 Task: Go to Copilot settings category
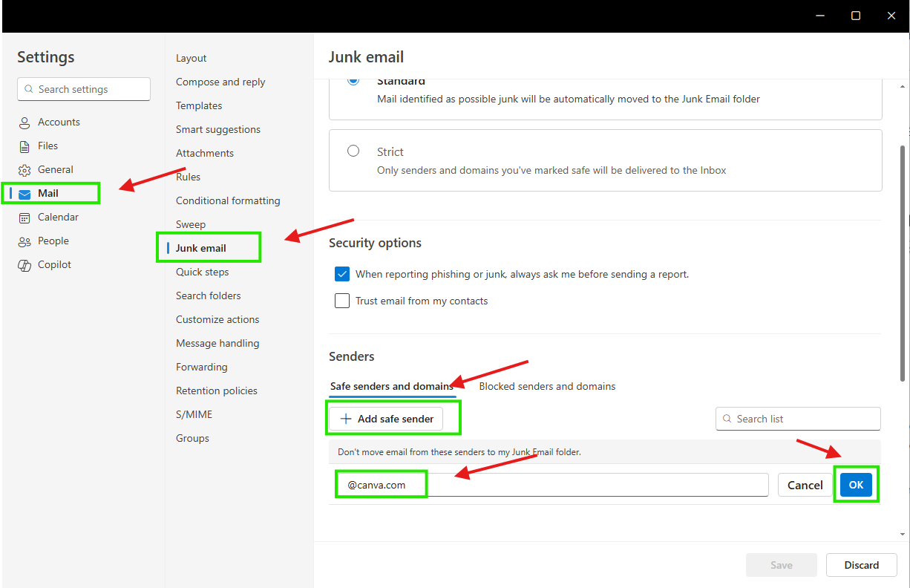[x=55, y=264]
